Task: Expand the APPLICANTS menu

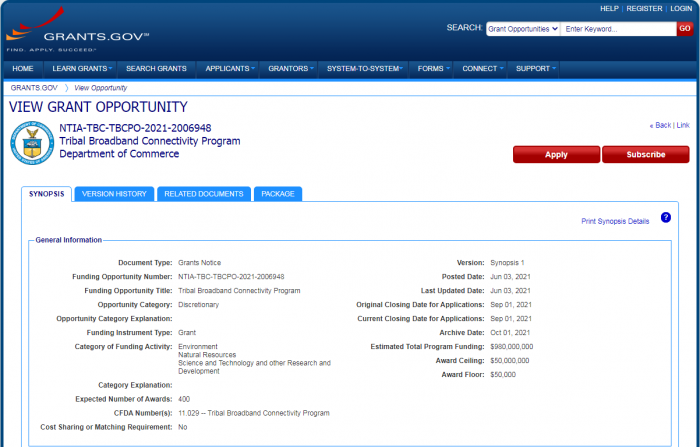Action: 229,69
